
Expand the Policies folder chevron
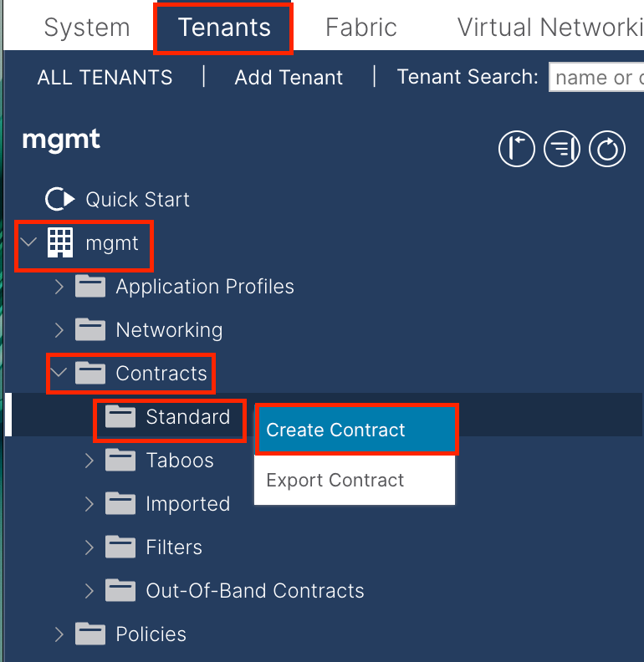coord(59,634)
